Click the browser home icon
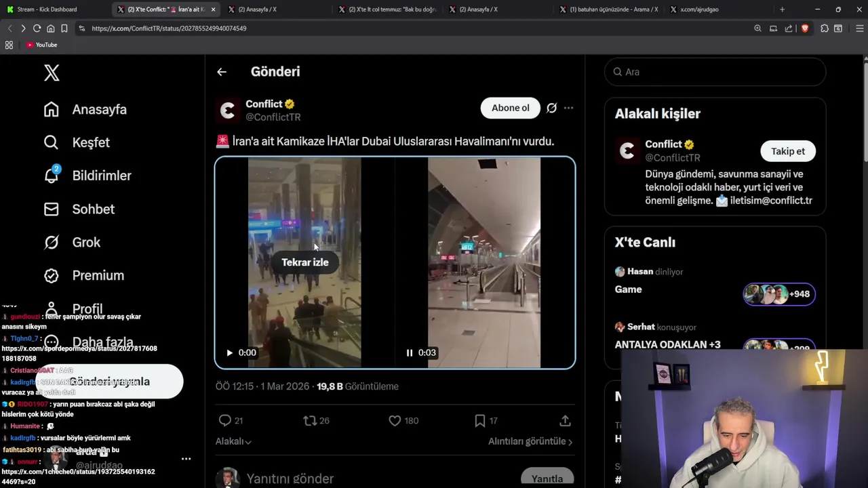 (50, 28)
